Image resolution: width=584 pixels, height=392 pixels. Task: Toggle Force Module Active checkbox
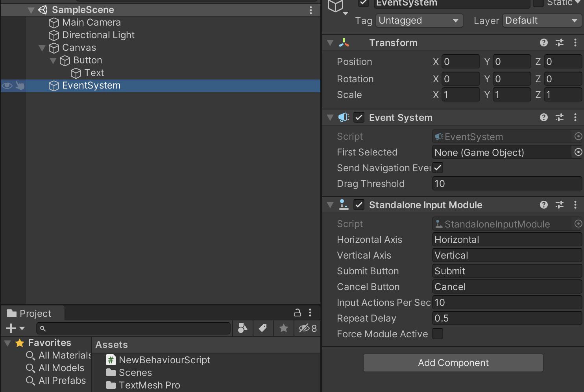(x=438, y=334)
